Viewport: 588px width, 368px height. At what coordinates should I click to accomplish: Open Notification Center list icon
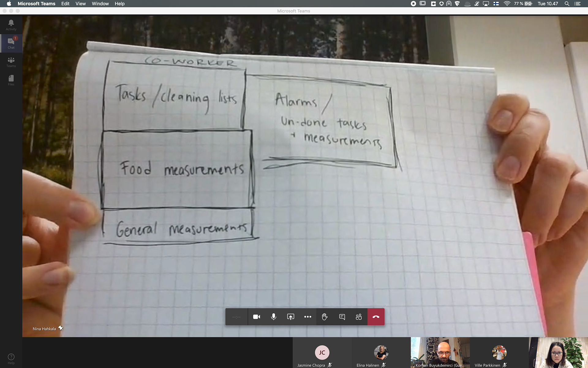tap(577, 4)
